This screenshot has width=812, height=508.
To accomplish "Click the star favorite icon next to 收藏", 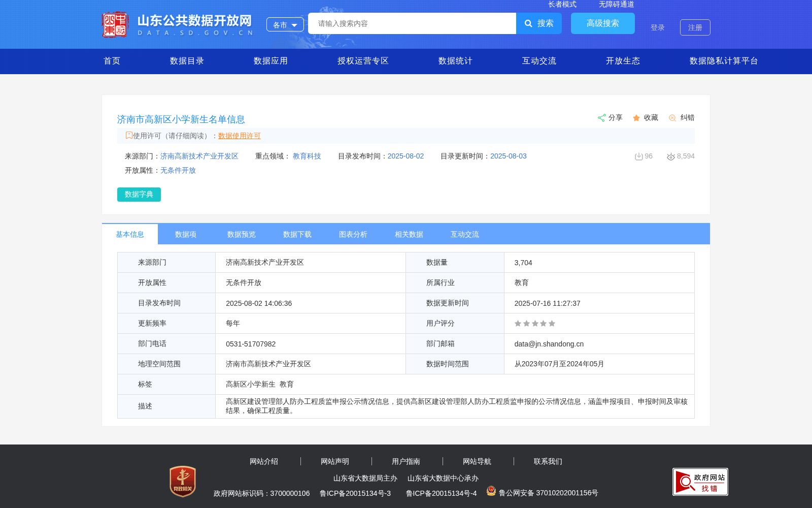I will [x=636, y=118].
